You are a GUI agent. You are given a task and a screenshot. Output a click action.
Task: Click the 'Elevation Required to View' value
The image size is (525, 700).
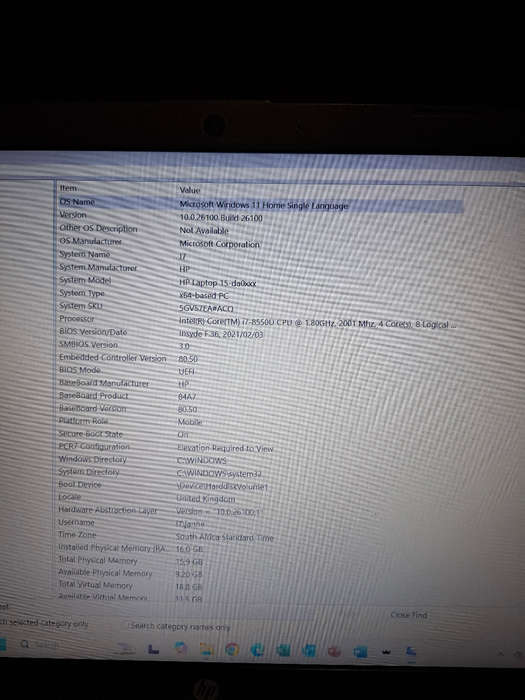225,448
